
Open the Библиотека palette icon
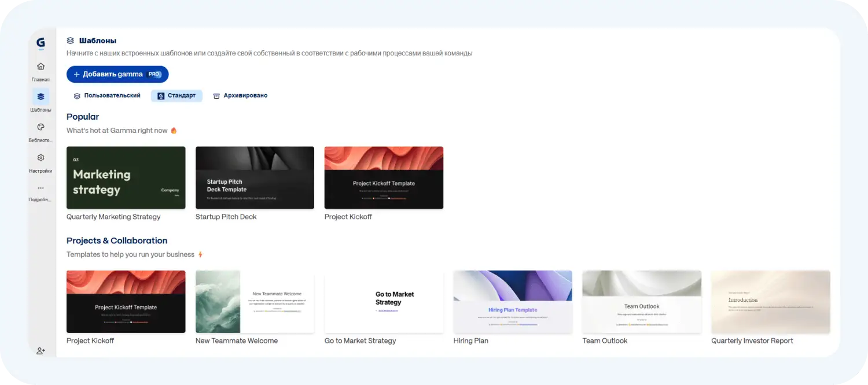[x=41, y=127]
